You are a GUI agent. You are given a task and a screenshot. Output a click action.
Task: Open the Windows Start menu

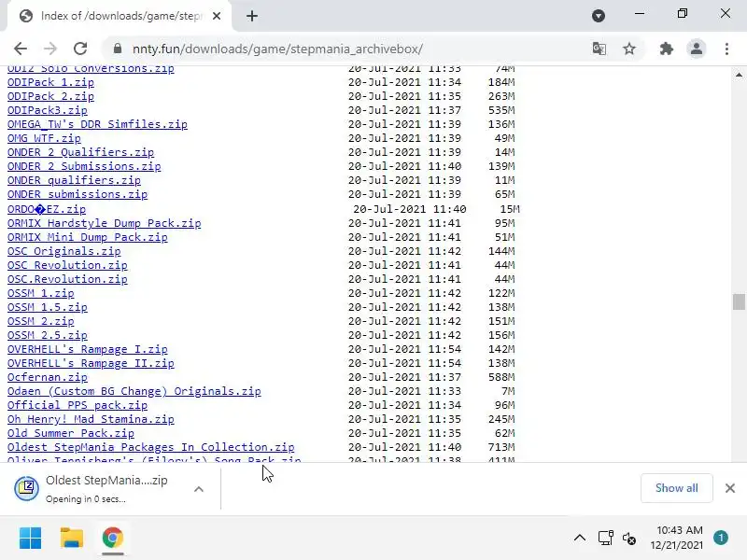(x=31, y=539)
